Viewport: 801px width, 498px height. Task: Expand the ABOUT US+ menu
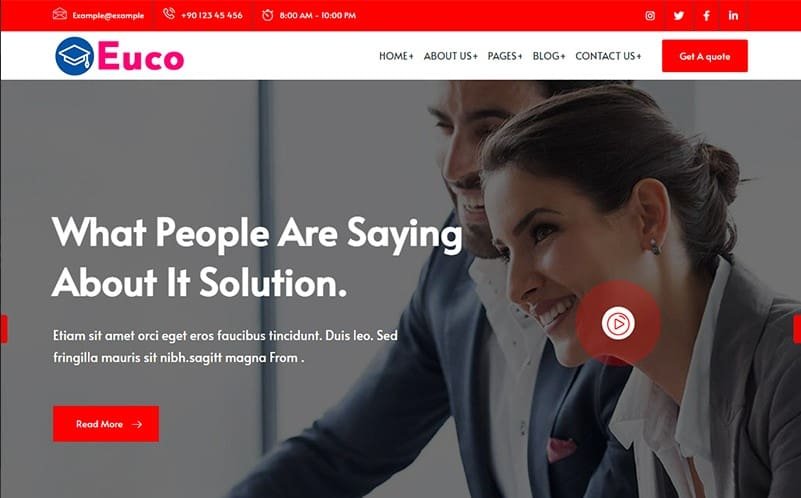(451, 56)
